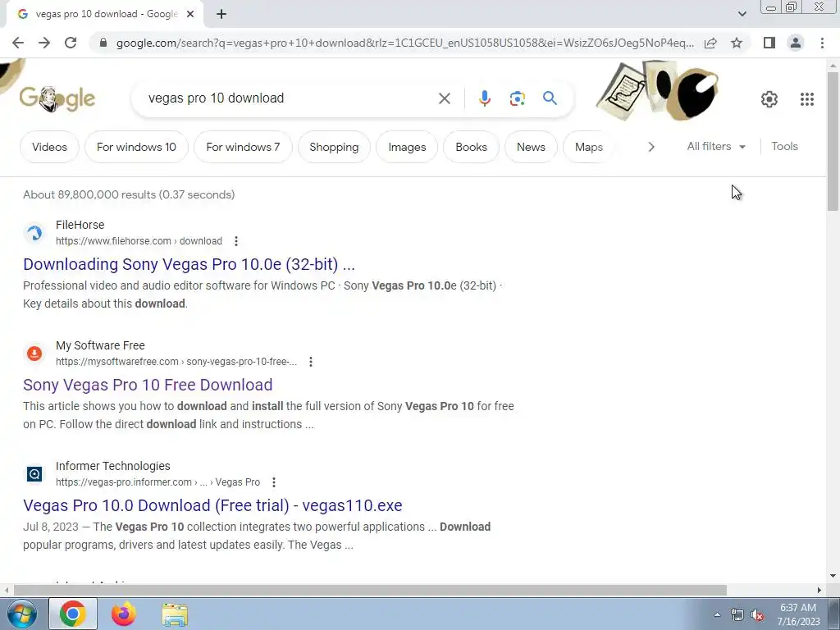Focus the search field text
This screenshot has height=630, width=840.
[216, 98]
